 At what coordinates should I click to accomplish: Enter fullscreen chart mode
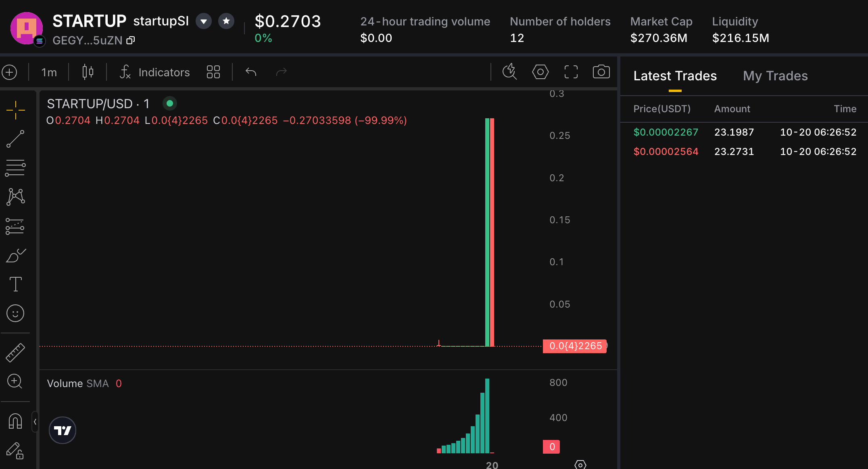(x=571, y=72)
